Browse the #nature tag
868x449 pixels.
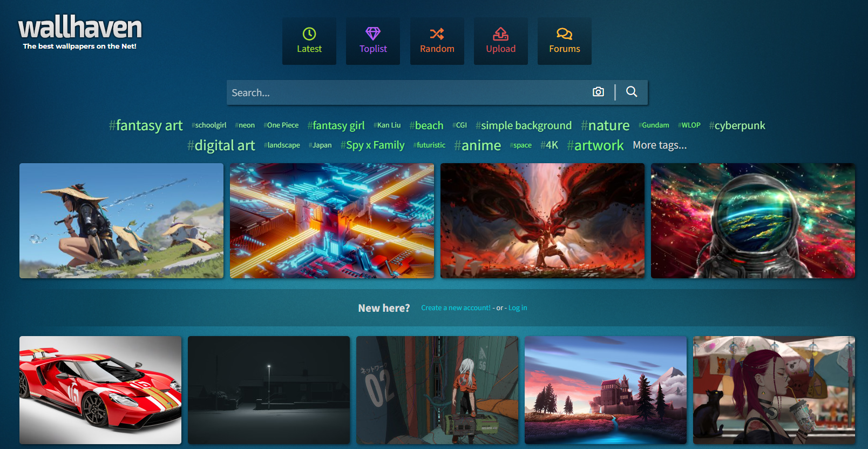pyautogui.click(x=605, y=125)
